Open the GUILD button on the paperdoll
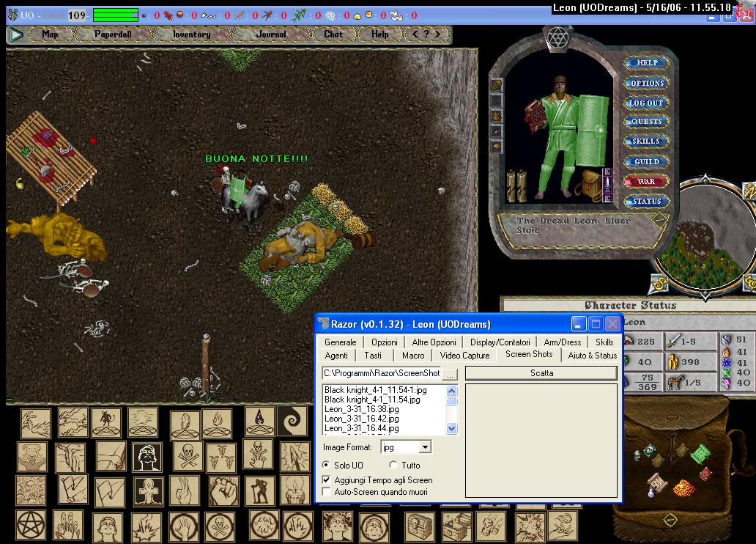This screenshot has height=544, width=756. tap(647, 162)
